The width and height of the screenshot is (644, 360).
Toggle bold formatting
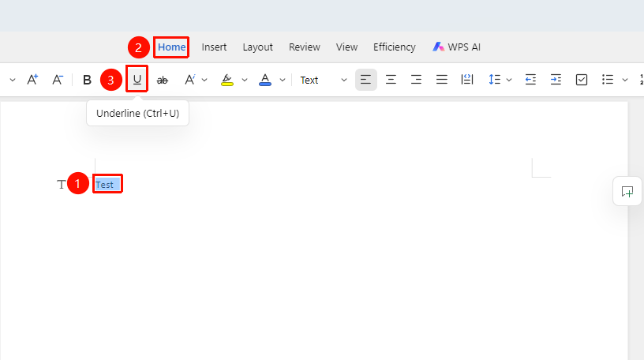(87, 80)
